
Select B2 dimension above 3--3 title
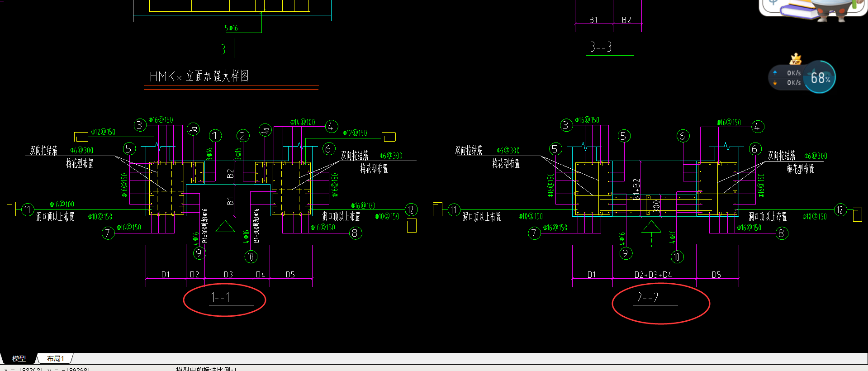pyautogui.click(x=626, y=20)
